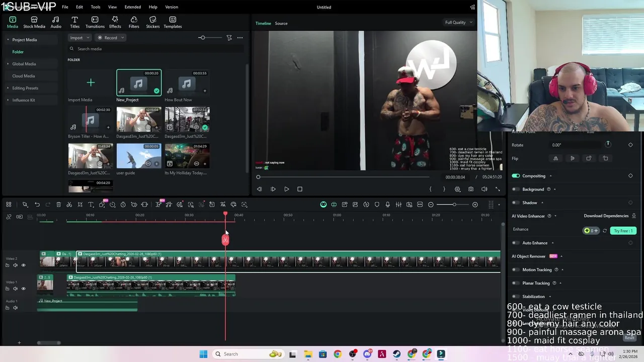This screenshot has height=362, width=644.
Task: Mute the Audio 1 track
Action: click(15, 308)
